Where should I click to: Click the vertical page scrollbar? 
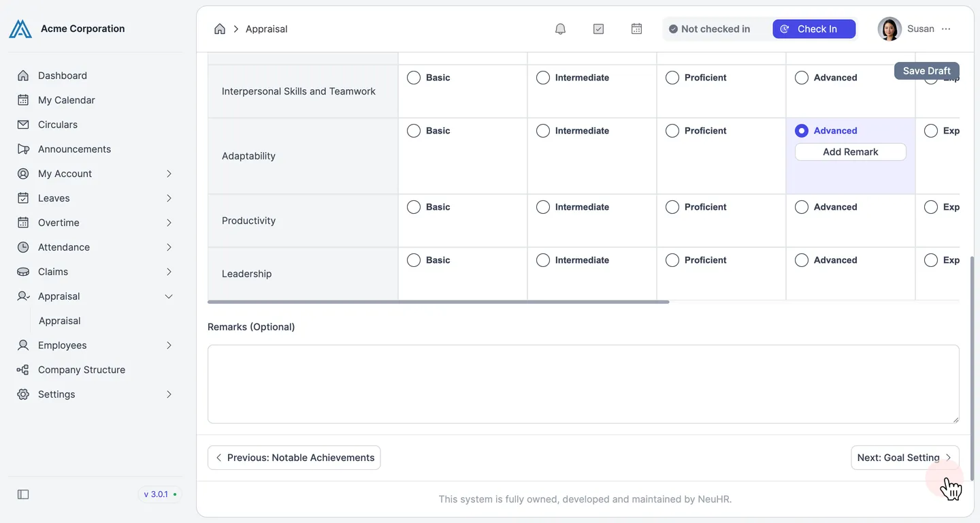tap(972, 368)
